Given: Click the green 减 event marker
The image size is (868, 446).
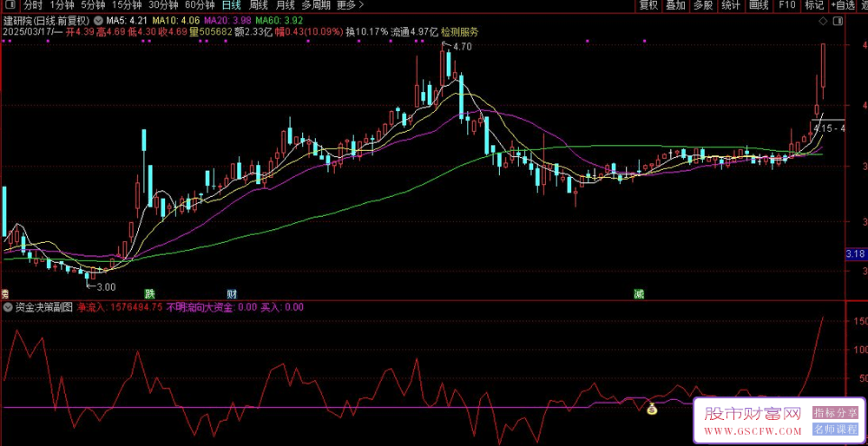Looking at the screenshot, I should tap(639, 294).
